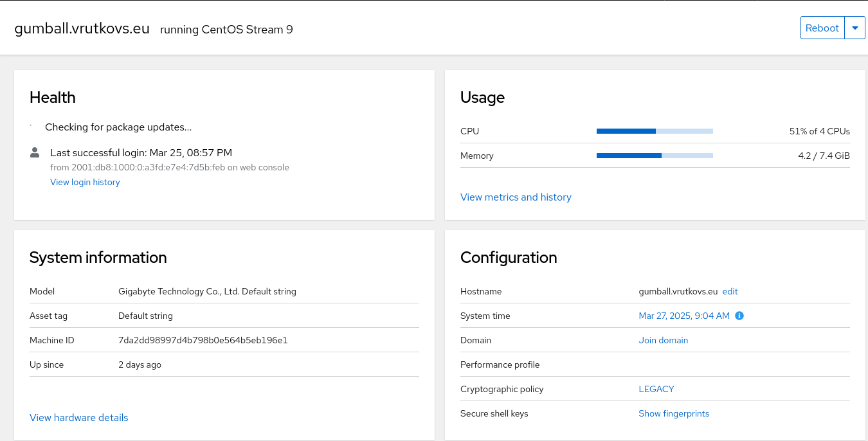Open View login history link
Viewport: 868px width, 441px height.
tap(85, 182)
